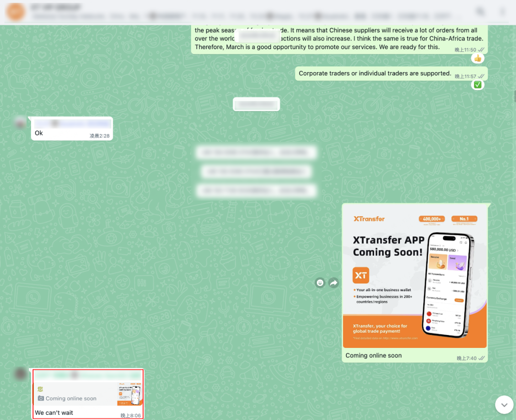Click the "Coming online soon" image caption
This screenshot has height=420, width=516.
point(374,356)
